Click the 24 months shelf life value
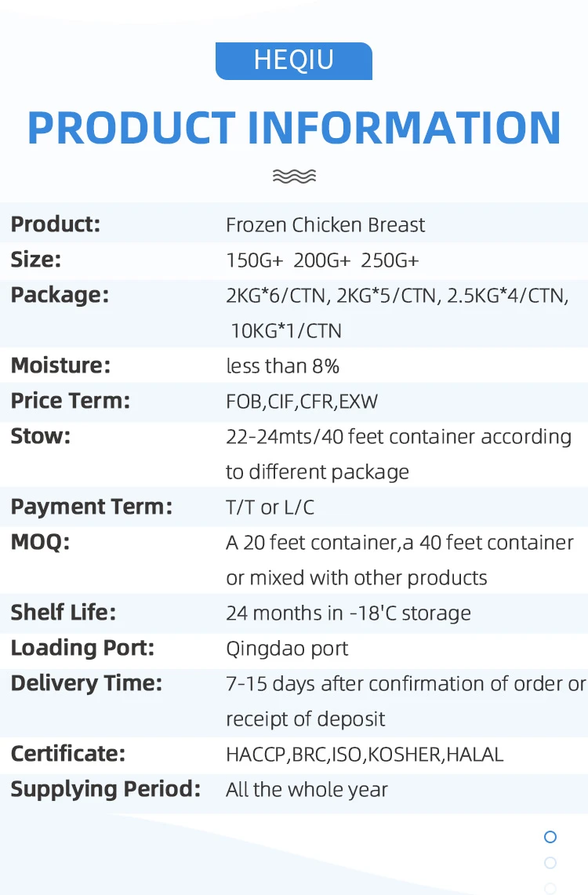Viewport: 588px width, 895px height. [348, 613]
